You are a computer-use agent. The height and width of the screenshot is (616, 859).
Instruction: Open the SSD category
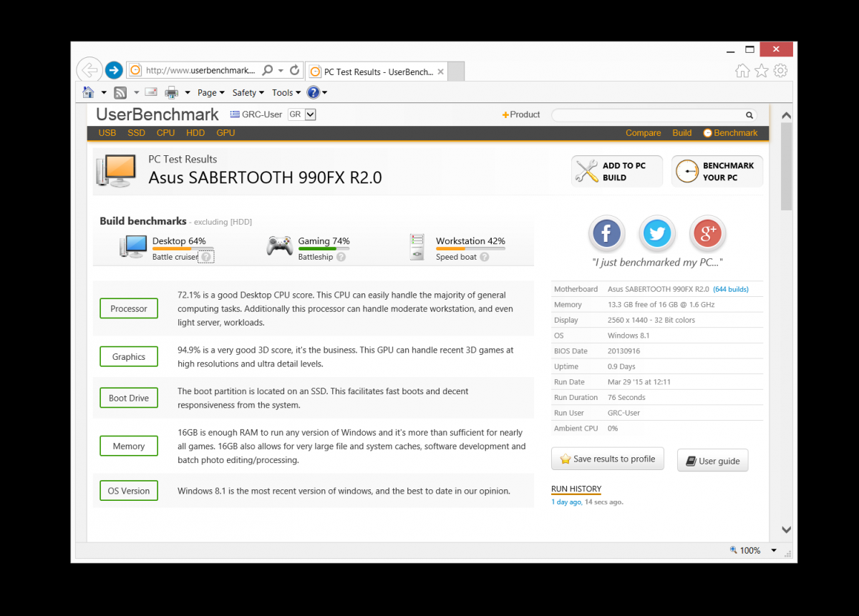tap(136, 133)
